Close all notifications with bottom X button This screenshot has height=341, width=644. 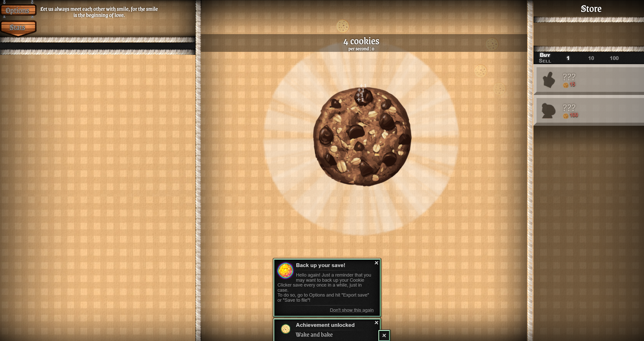(384, 335)
